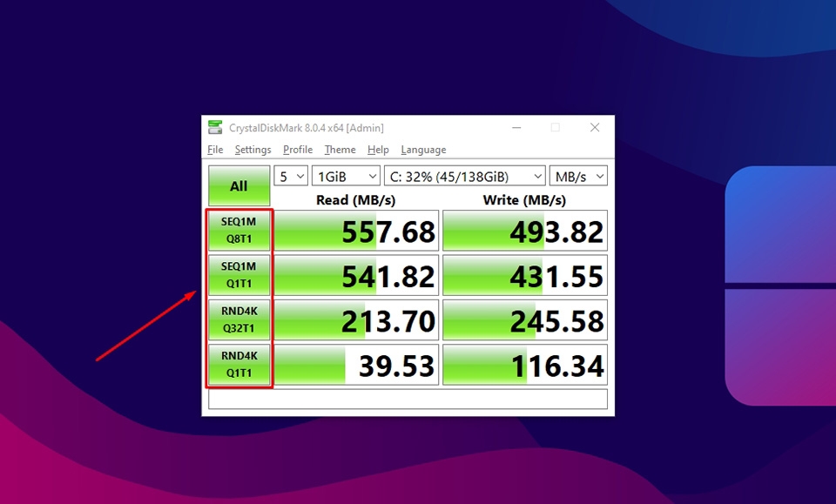Open the Theme menu
The width and height of the screenshot is (836, 504).
pyautogui.click(x=340, y=150)
